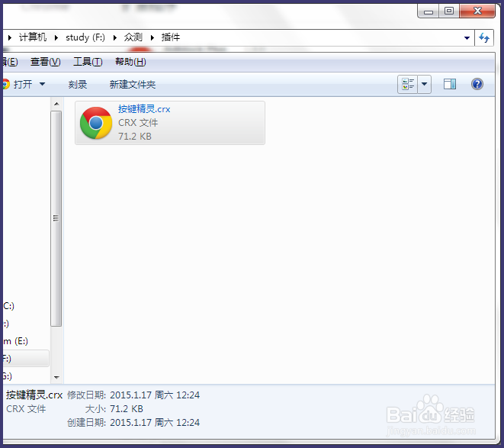Expand the view options dropdown arrow
This screenshot has width=504, height=448.
click(424, 84)
